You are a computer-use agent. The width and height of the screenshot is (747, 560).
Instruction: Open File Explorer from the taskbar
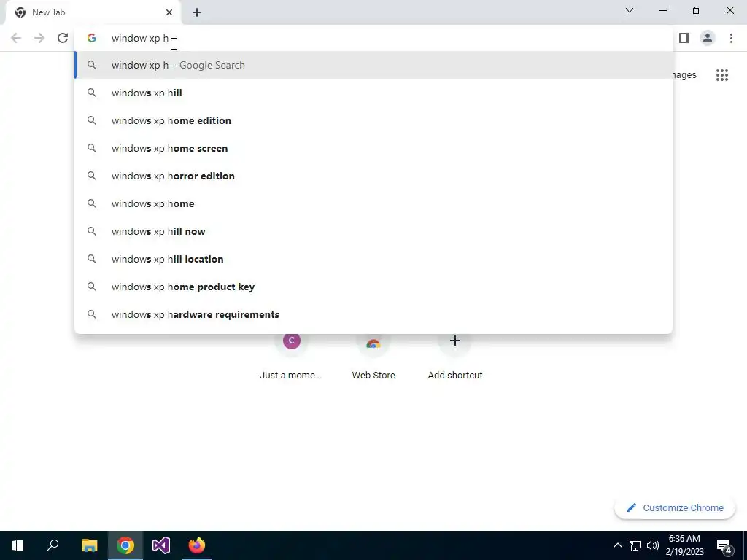(89, 545)
